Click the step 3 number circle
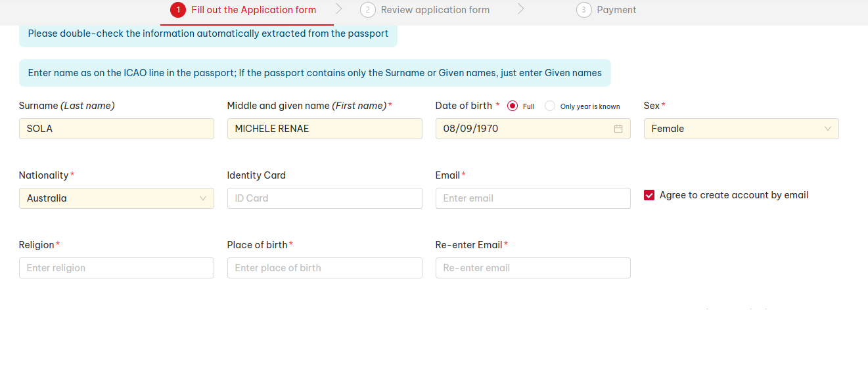The height and width of the screenshot is (373, 868). (x=583, y=10)
